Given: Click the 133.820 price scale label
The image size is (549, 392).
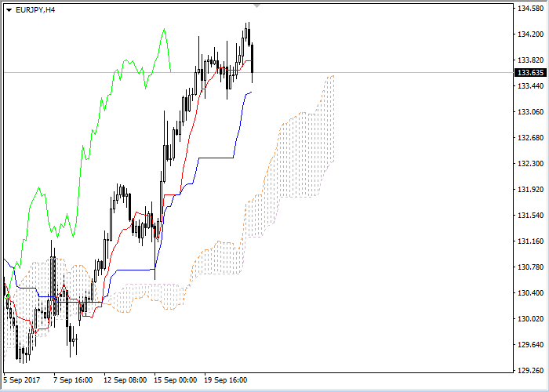Looking at the screenshot, I should 530,60.
